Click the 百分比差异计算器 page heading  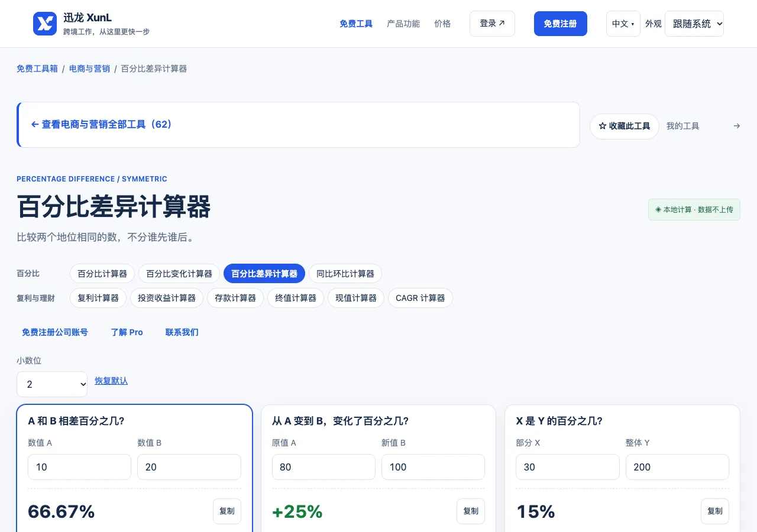pyautogui.click(x=114, y=207)
